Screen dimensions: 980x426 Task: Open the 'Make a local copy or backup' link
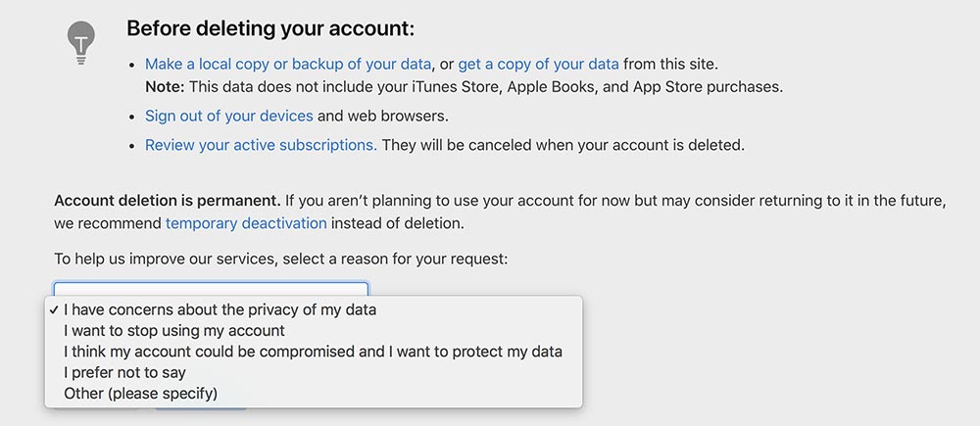[x=288, y=64]
